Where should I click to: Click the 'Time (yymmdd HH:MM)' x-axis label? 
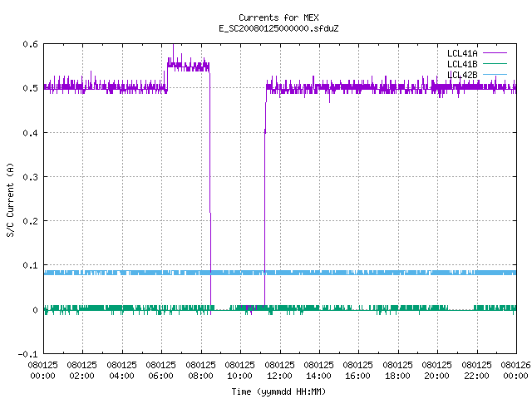(x=278, y=392)
